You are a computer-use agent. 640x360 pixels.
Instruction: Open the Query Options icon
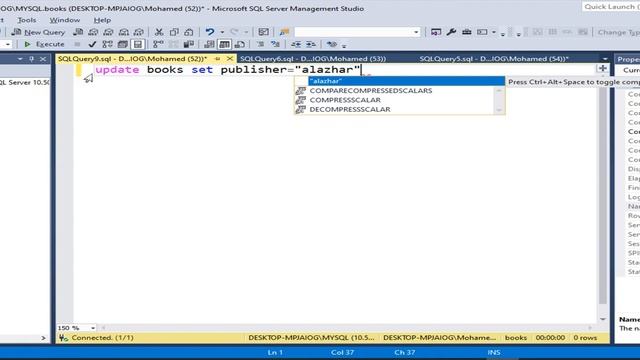[122, 44]
